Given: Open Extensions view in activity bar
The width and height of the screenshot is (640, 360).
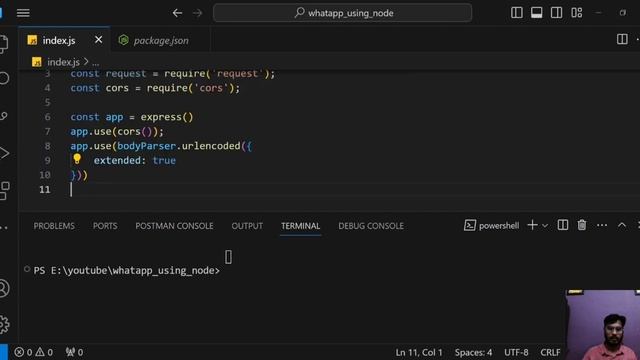Looking at the screenshot, I should point(4,191).
